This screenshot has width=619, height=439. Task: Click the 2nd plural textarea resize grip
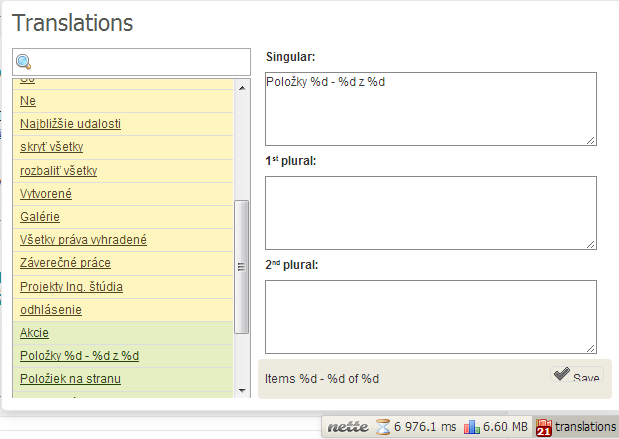[x=591, y=348]
